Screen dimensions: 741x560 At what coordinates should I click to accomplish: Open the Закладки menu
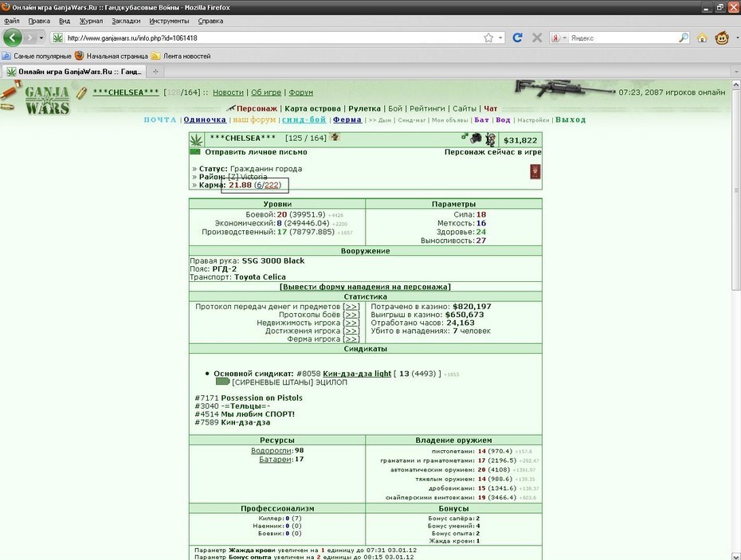[x=126, y=21]
